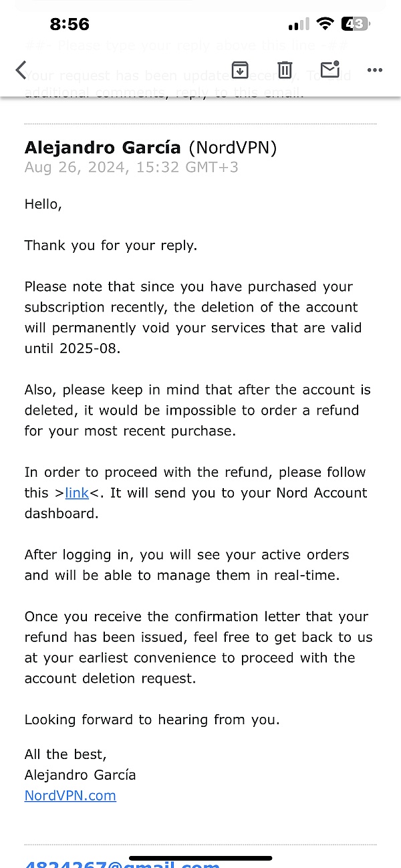Tap the 8:56 clock in the status bar

(70, 25)
